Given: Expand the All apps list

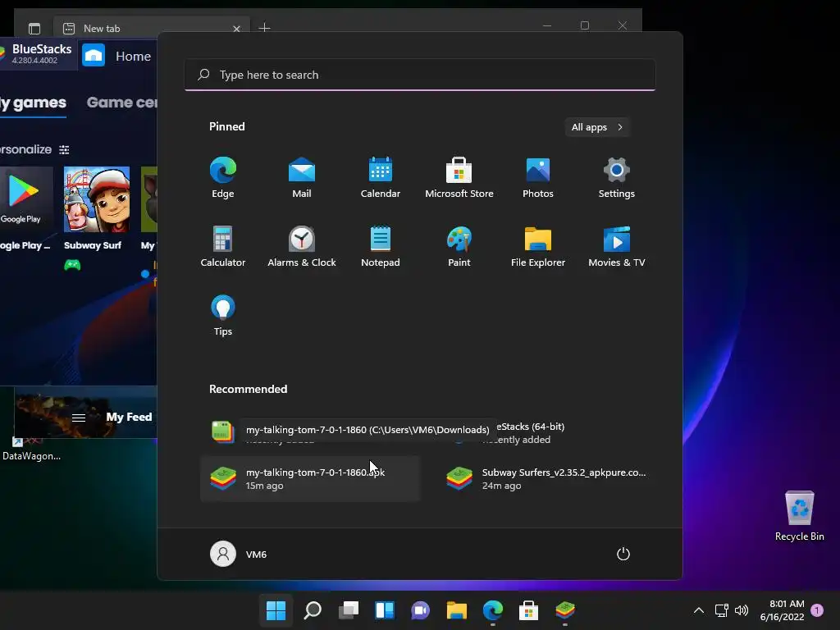Looking at the screenshot, I should (x=597, y=127).
